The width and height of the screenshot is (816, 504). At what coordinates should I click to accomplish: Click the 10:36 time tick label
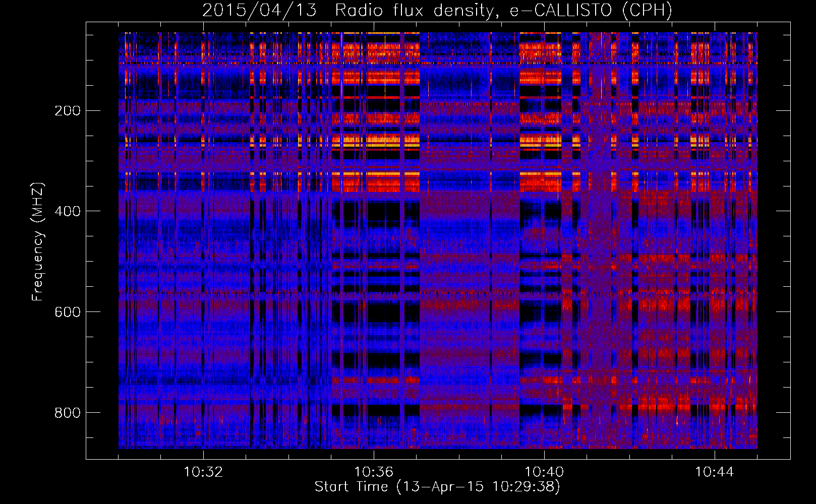click(x=374, y=472)
